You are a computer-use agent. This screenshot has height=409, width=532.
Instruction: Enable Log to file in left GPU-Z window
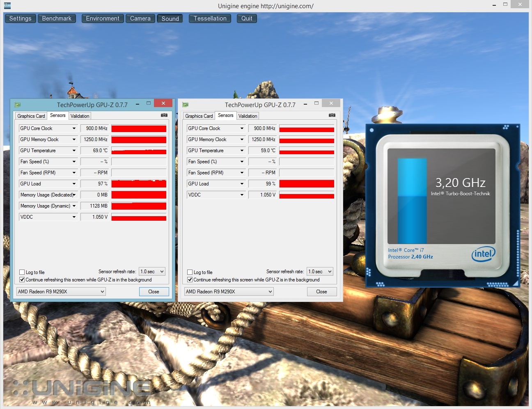point(22,272)
